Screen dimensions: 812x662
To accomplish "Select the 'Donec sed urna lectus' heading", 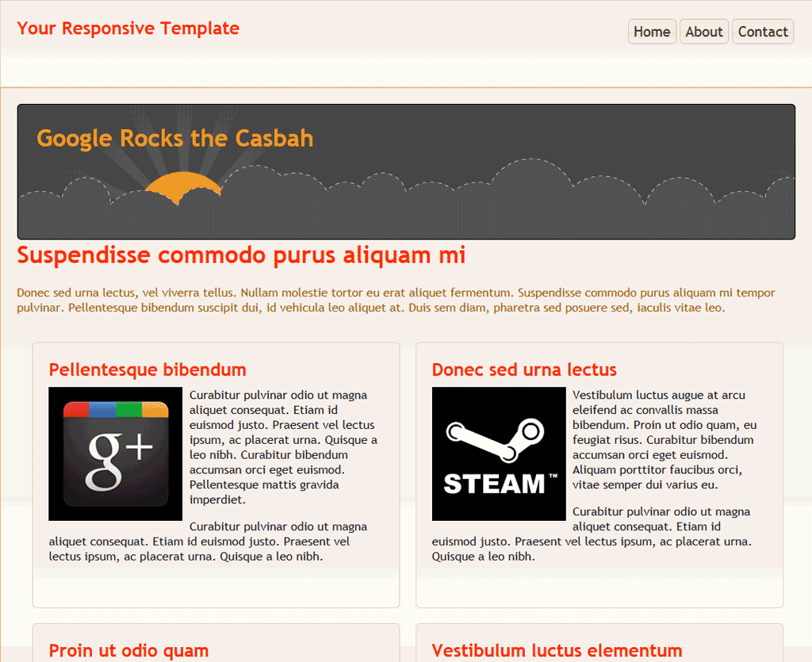I will pyautogui.click(x=524, y=369).
